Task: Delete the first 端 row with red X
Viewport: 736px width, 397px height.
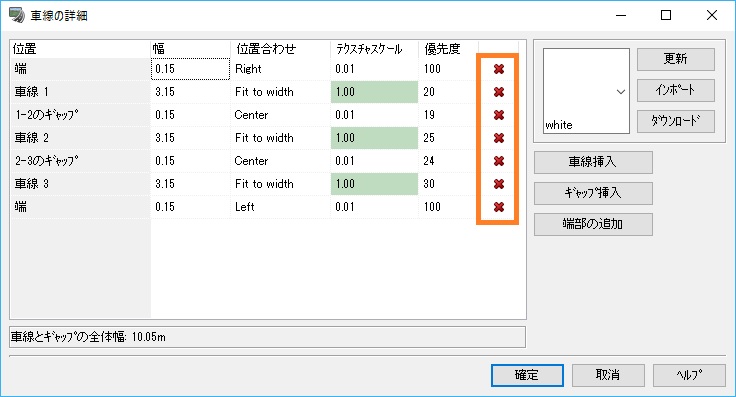Action: 499,69
